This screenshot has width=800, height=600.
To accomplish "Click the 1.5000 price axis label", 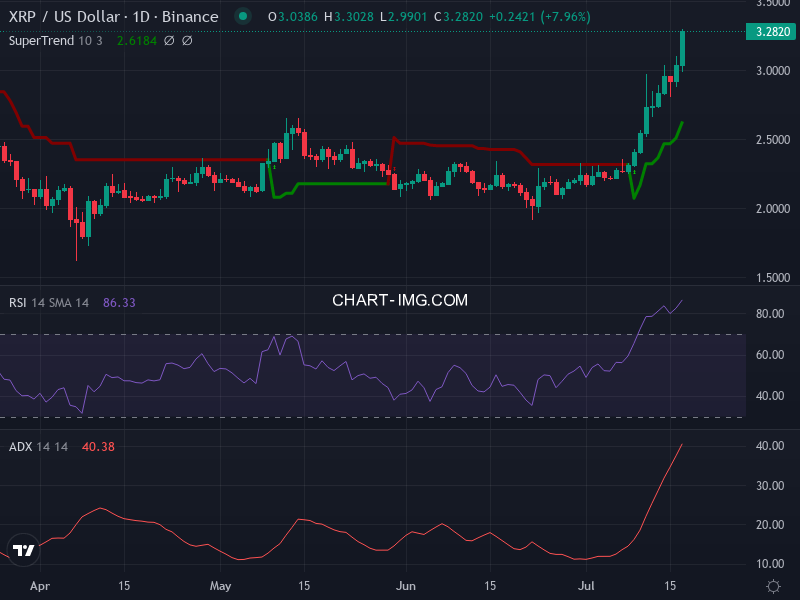I will (x=773, y=278).
